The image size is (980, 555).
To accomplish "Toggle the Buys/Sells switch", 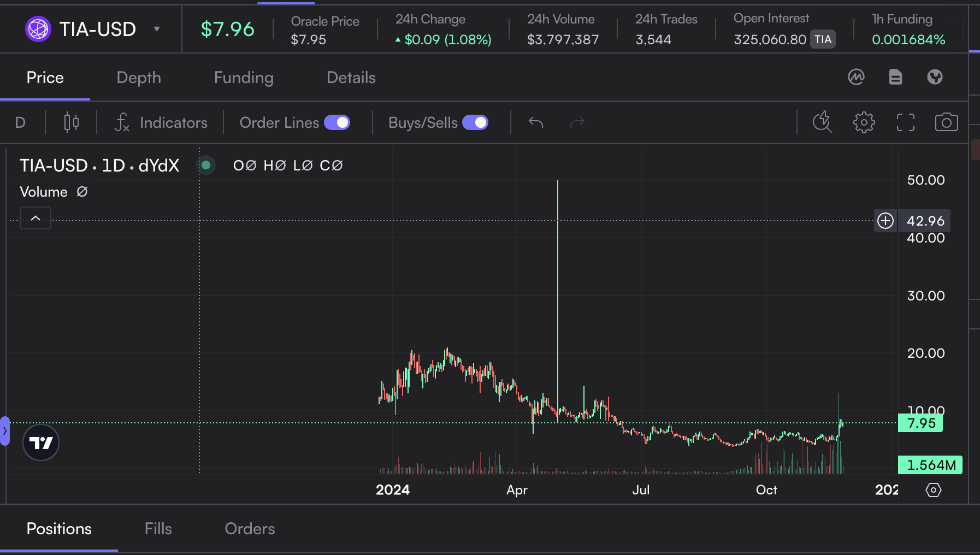I will 475,122.
